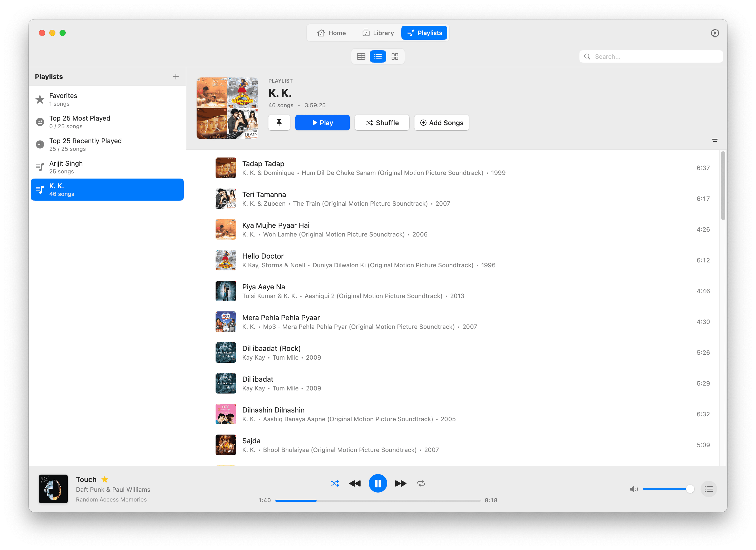Click Daft Punk & Paul Williams artist
The width and height of the screenshot is (756, 550).
click(x=113, y=489)
